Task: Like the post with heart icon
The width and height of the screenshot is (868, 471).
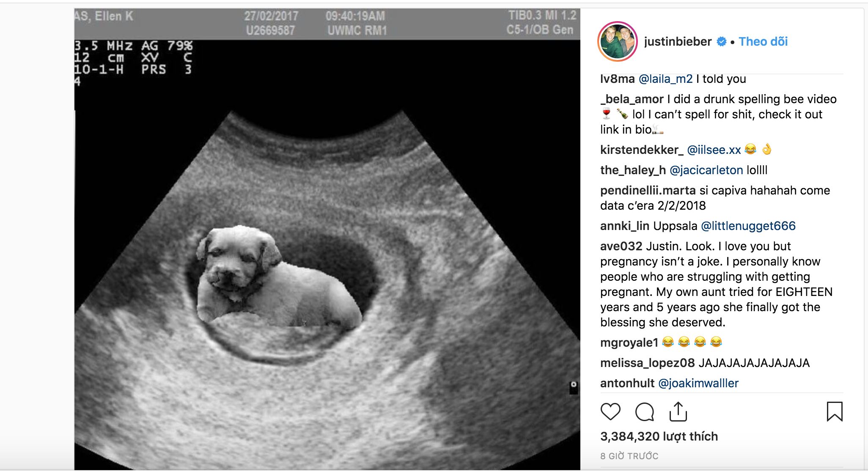Action: point(610,411)
